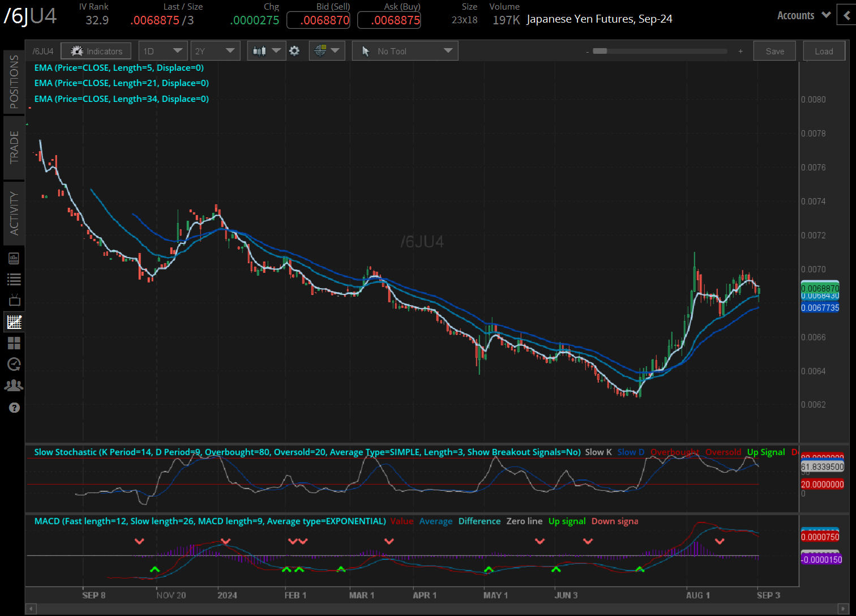856x616 pixels.
Task: Click the clock history icon in sidebar
Action: pyautogui.click(x=14, y=364)
